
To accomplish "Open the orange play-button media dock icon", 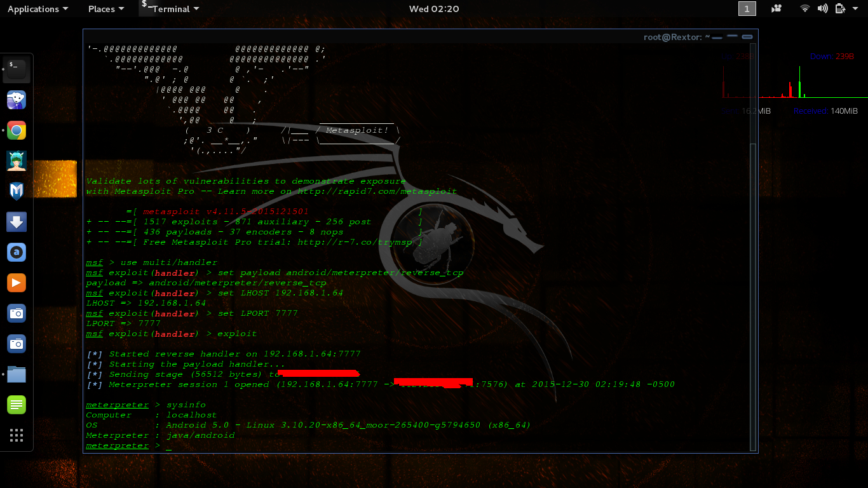I will (17, 283).
